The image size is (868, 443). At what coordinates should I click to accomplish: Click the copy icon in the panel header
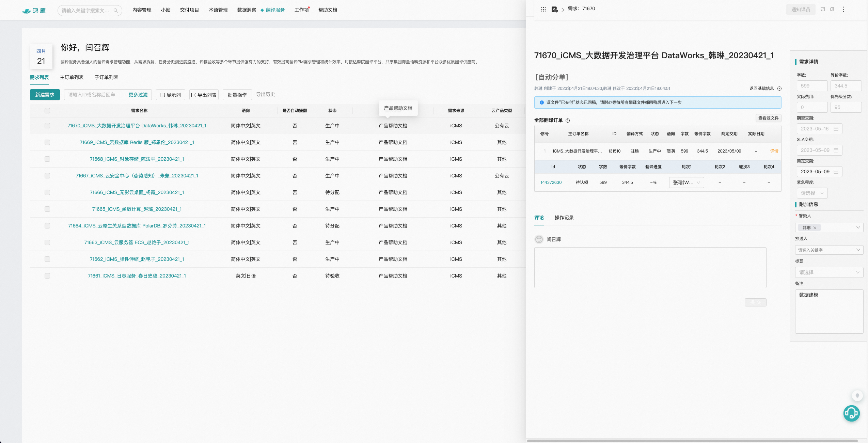[x=832, y=9]
